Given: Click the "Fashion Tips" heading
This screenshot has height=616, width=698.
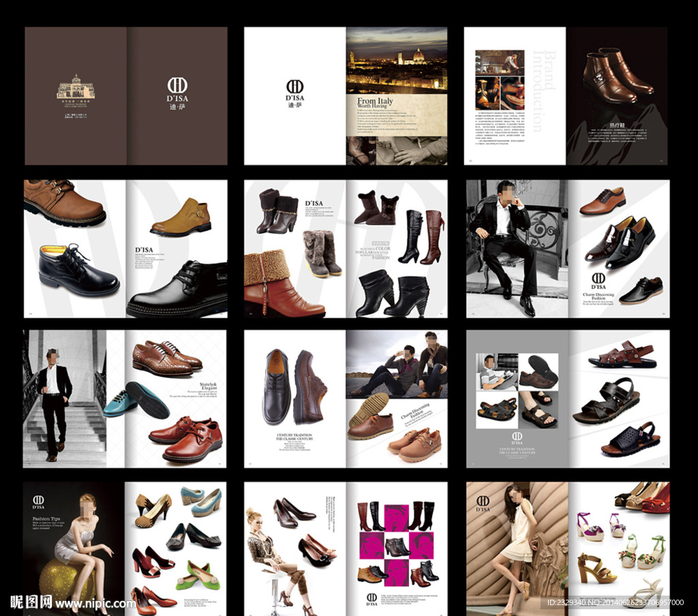Looking at the screenshot, I should click(46, 519).
